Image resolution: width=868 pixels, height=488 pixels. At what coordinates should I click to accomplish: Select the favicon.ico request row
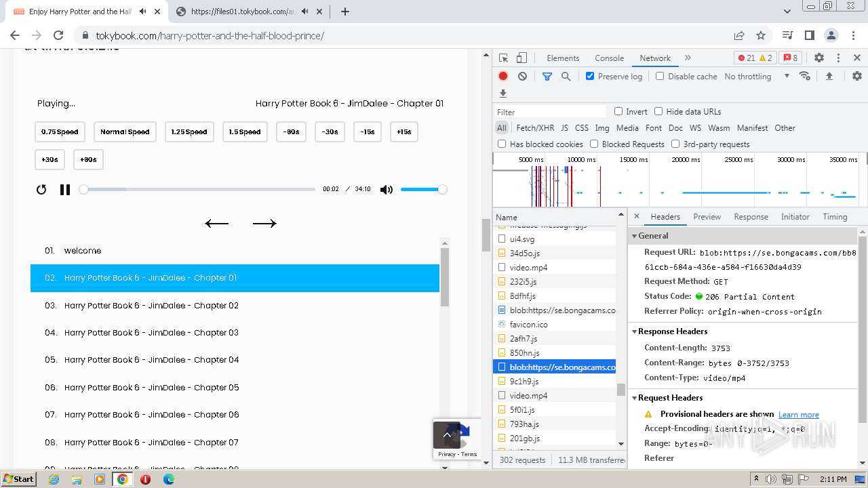(x=554, y=325)
